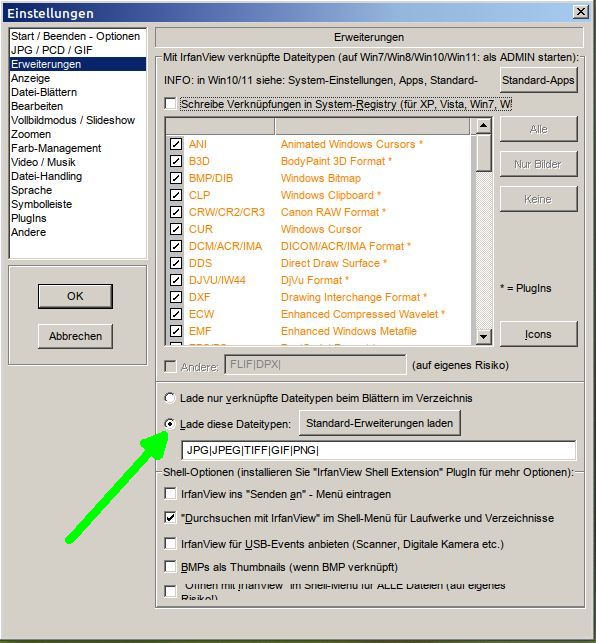Click the Keine button
This screenshot has height=643, width=596.
pos(538,199)
